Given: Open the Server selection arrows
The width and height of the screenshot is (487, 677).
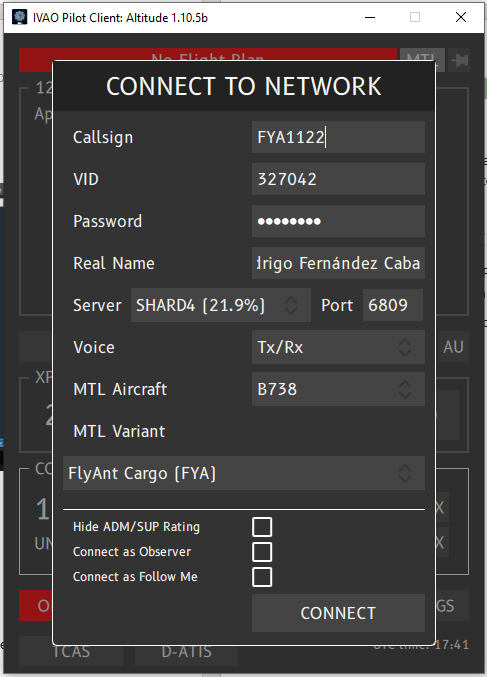Looking at the screenshot, I should coord(291,305).
